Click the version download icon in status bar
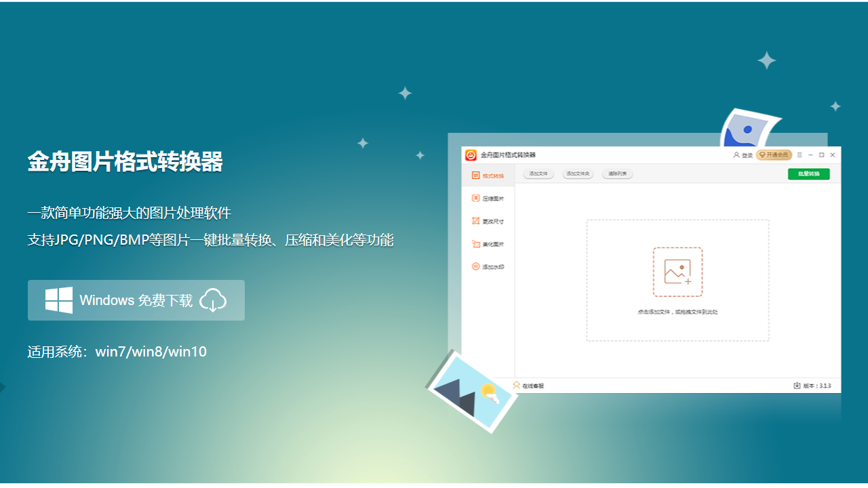Viewport: 868px width, 488px height. coord(797,386)
